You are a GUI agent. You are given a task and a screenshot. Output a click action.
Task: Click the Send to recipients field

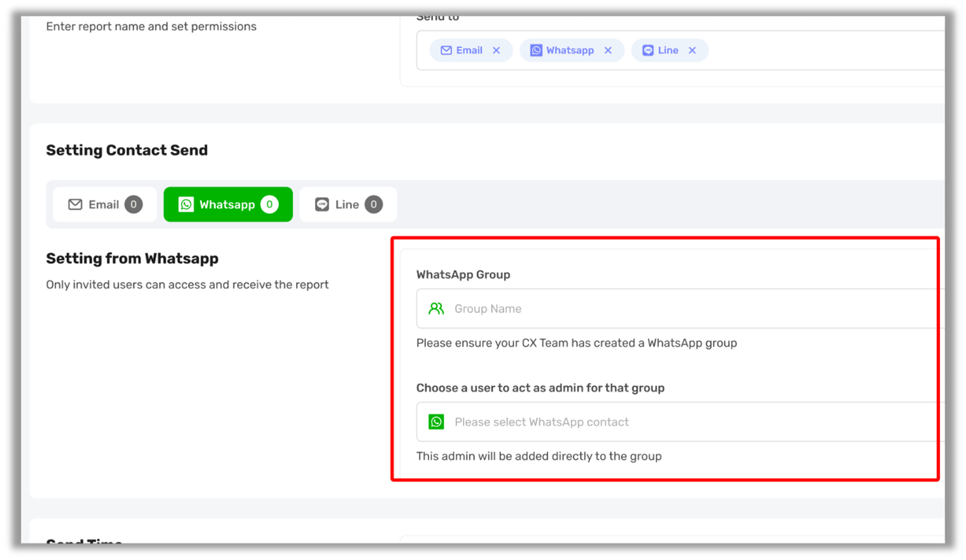[680, 50]
